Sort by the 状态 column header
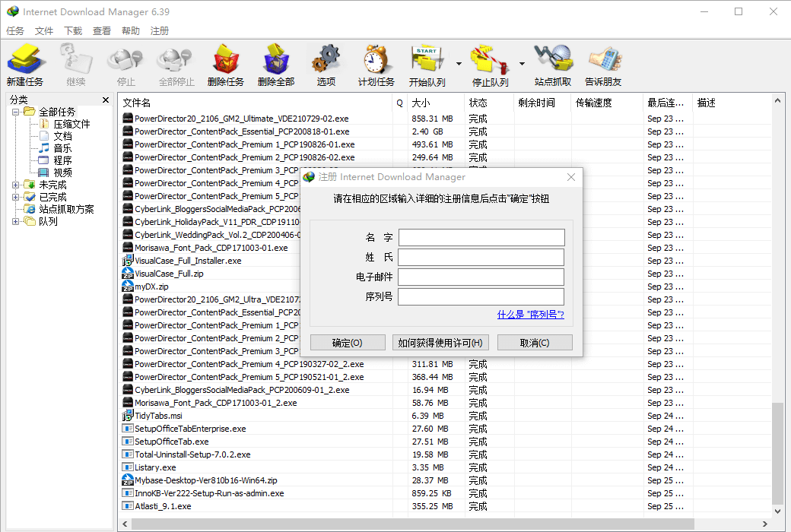 click(x=489, y=103)
